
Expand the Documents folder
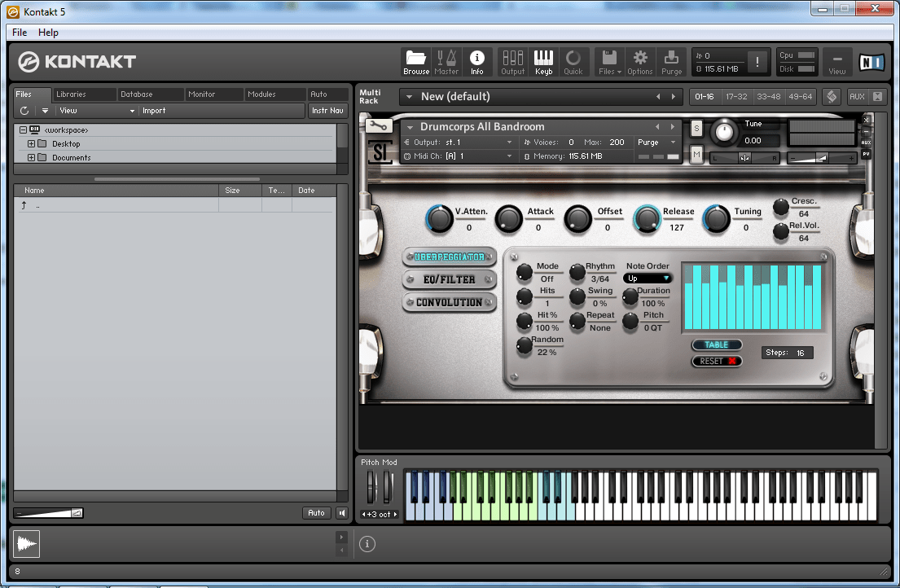point(31,158)
